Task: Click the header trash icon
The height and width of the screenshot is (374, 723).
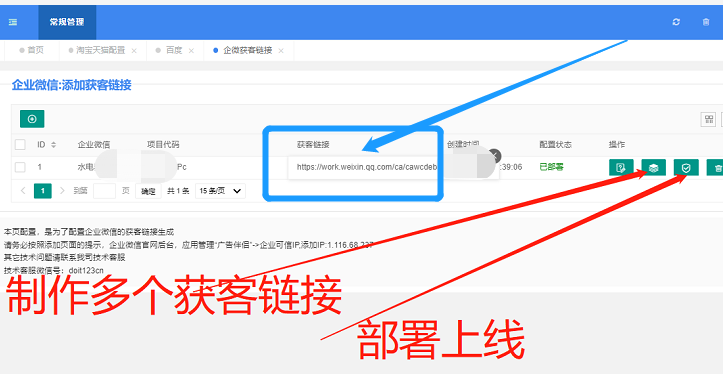Action: coord(705,22)
